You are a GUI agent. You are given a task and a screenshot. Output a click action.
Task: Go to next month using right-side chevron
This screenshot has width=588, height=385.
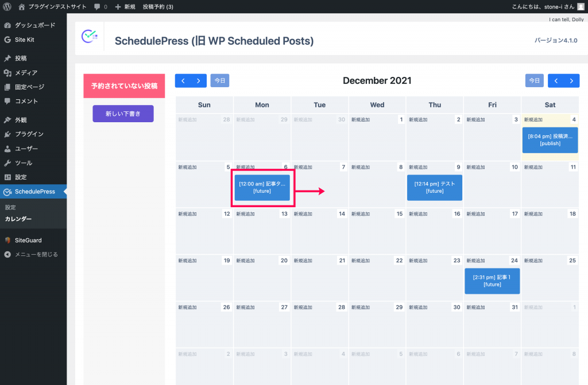571,80
